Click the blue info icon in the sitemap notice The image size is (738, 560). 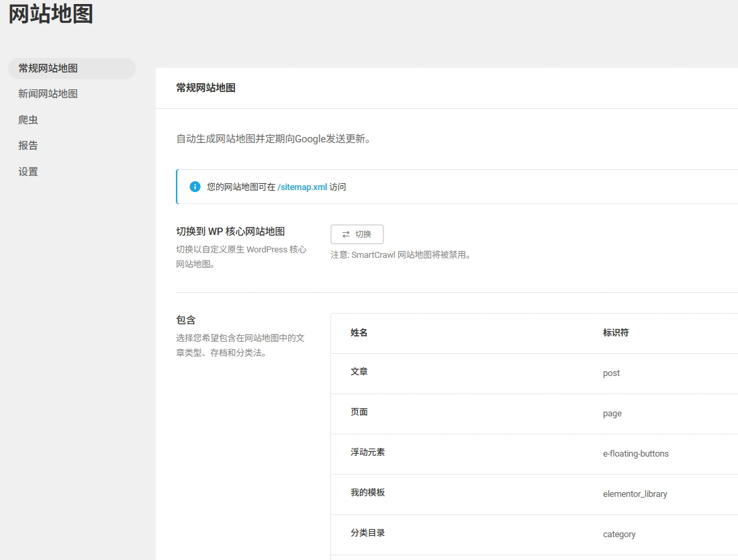coord(194,186)
